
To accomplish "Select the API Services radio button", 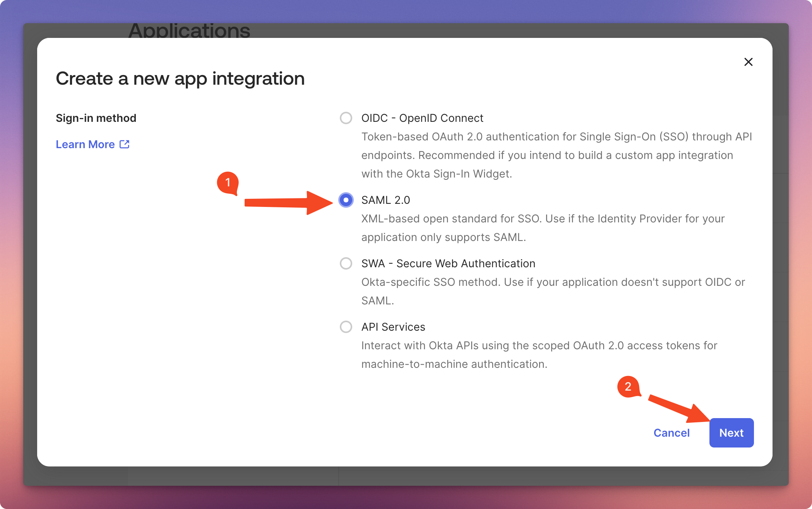I will (x=346, y=327).
